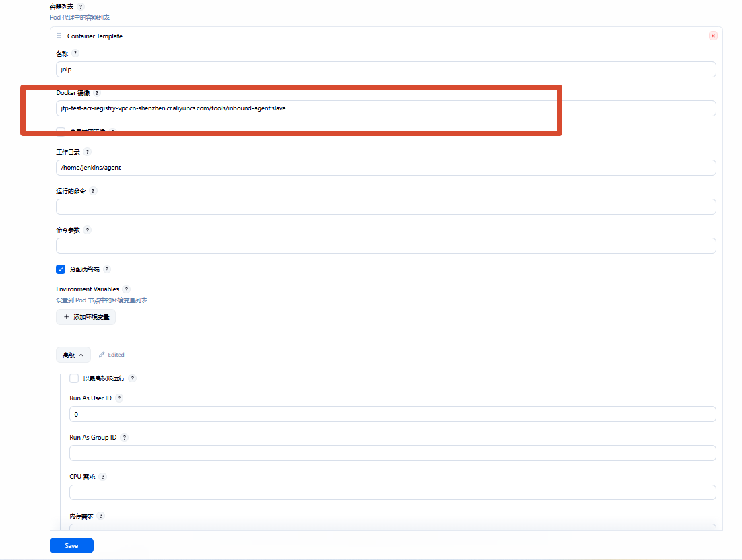Enable the 以最高权限运行 checkbox
Image resolution: width=742 pixels, height=560 pixels.
(74, 378)
